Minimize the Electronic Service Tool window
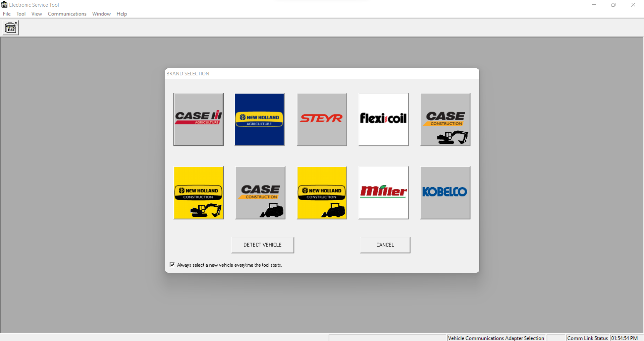644x341 pixels. [594, 5]
